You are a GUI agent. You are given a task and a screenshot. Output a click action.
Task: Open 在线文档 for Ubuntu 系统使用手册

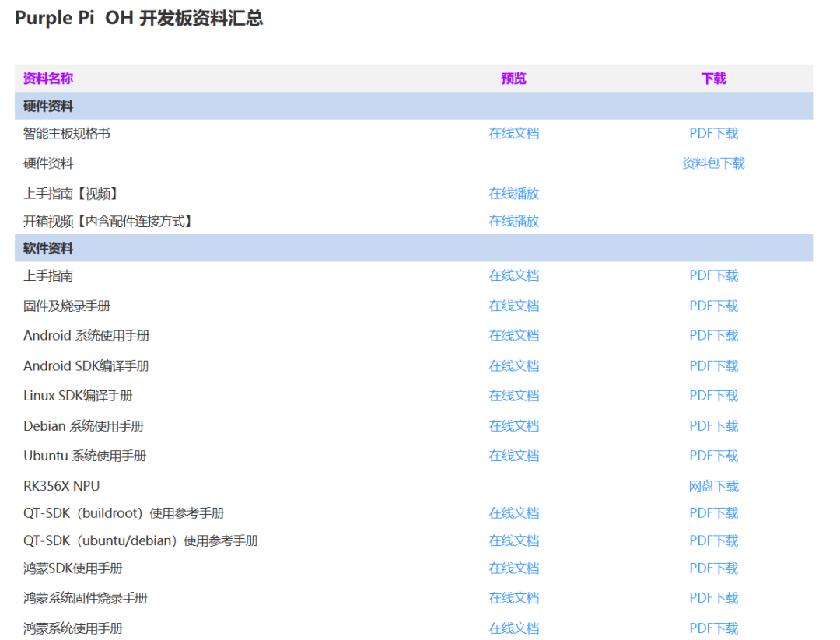click(513, 456)
